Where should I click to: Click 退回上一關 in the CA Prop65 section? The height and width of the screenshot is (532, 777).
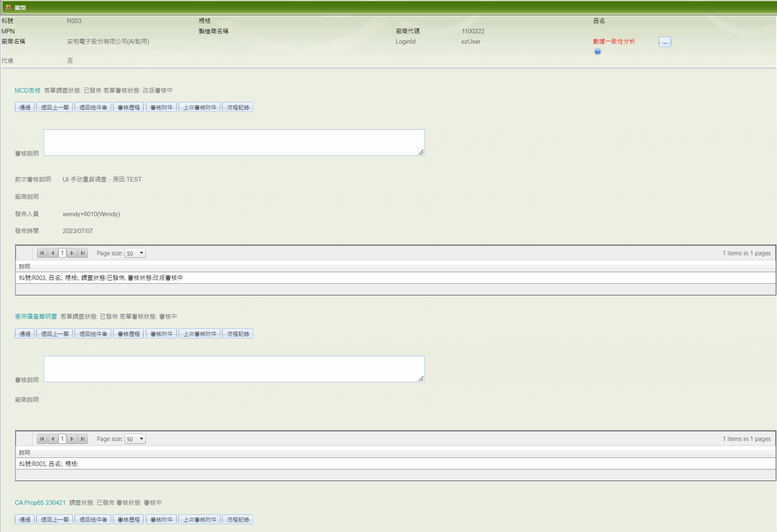click(x=55, y=519)
